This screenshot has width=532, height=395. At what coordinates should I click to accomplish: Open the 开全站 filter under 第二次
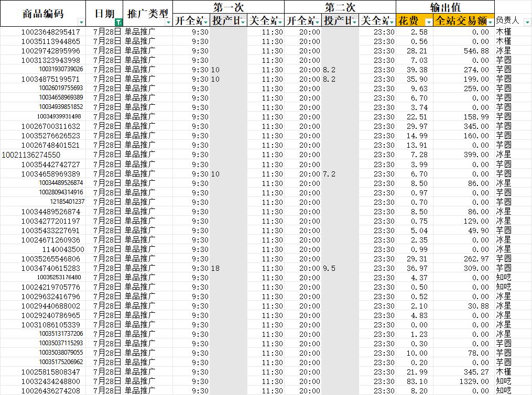click(317, 23)
